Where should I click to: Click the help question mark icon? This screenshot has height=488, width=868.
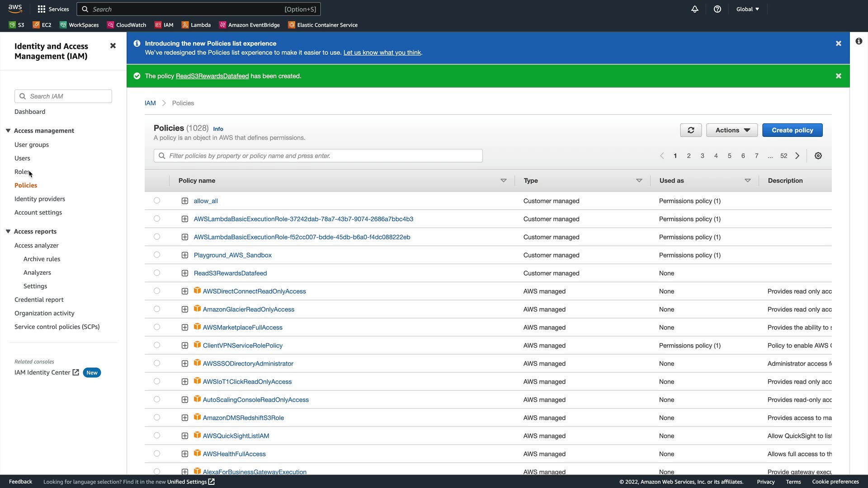717,9
